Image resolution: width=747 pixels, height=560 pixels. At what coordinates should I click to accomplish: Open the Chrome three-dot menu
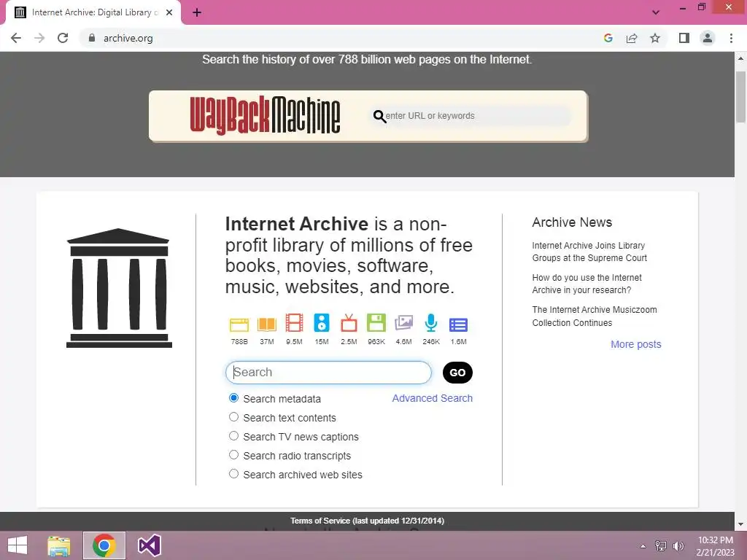coord(731,38)
